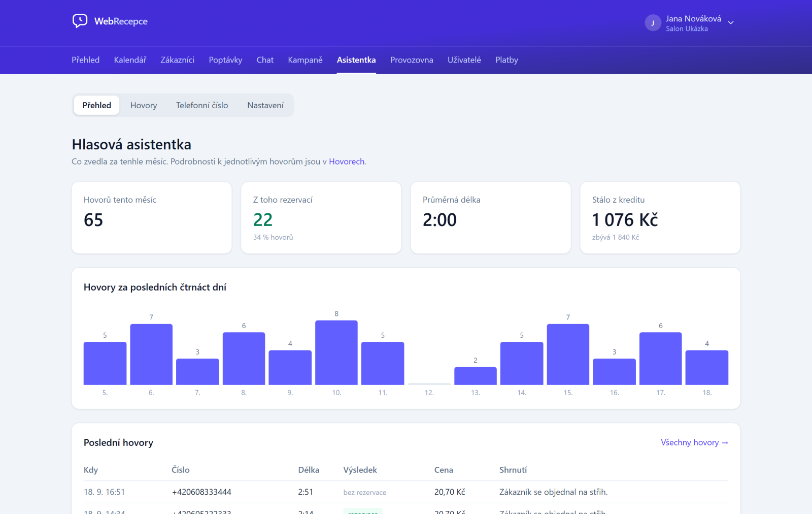The height and width of the screenshot is (514, 812).
Task: Click the 'Poslední hovory' section heading
Action: (x=118, y=443)
